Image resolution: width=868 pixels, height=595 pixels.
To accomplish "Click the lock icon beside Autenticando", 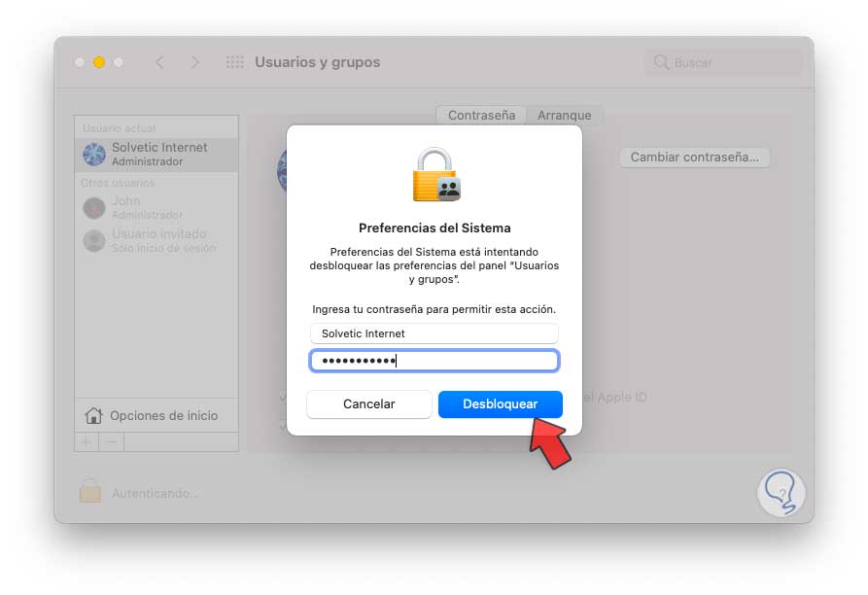I will [90, 491].
